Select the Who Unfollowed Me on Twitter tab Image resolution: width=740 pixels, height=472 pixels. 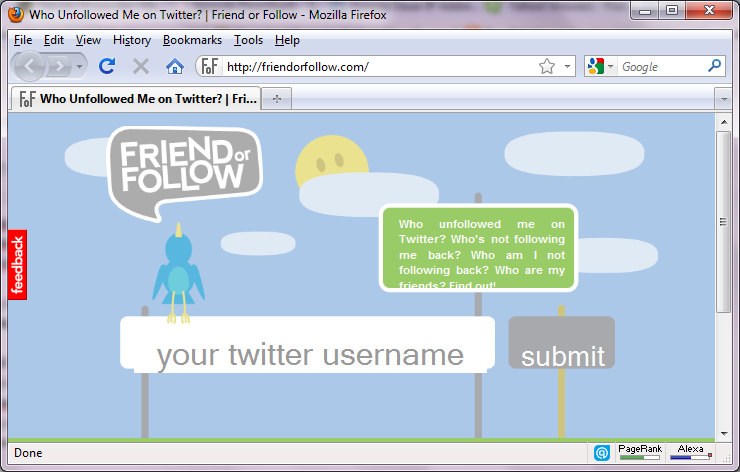(136, 99)
